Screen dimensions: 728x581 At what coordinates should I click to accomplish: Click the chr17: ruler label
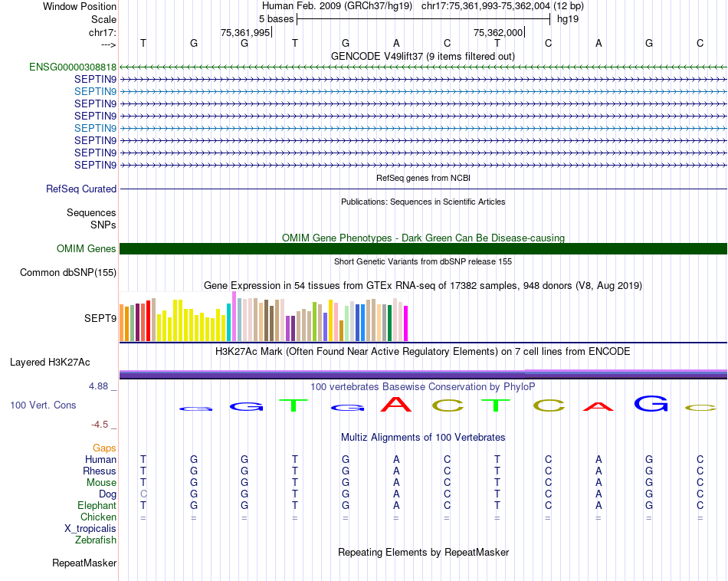(x=102, y=32)
